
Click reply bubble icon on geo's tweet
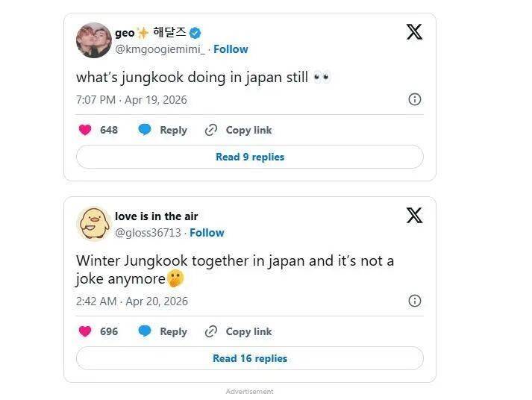[145, 130]
